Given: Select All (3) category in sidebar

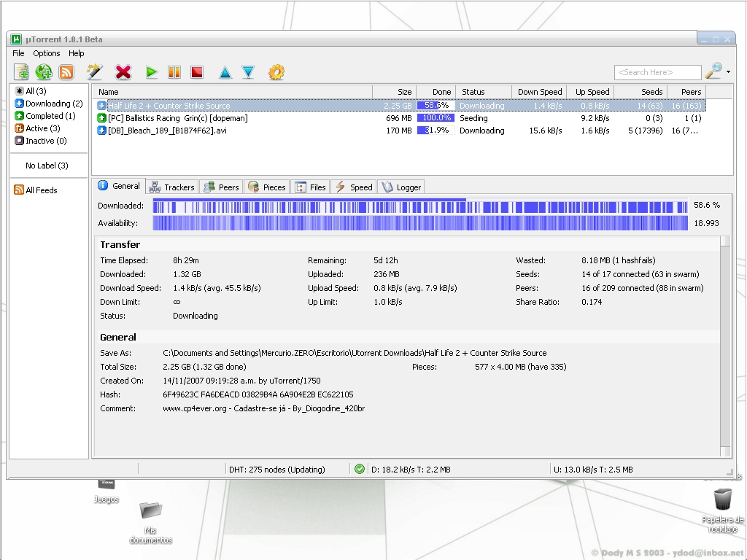Looking at the screenshot, I should (x=31, y=91).
